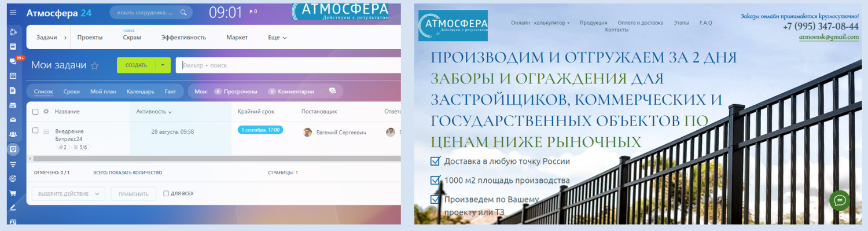
Task: Click the Фильтр + поиск field
Action: 288,65
